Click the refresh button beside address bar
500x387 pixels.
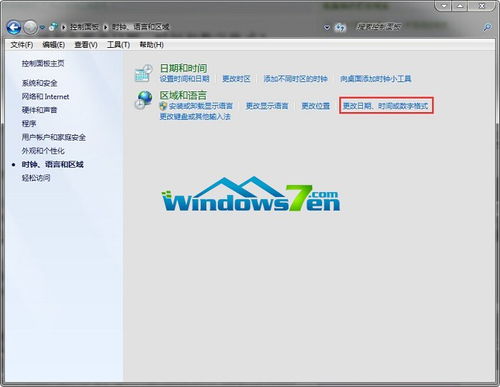(x=340, y=27)
